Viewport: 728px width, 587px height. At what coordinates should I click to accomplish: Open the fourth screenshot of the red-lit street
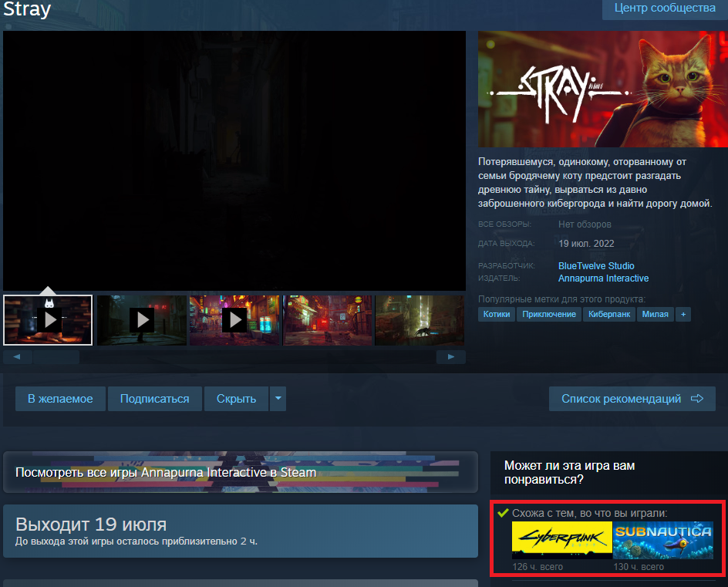tap(328, 320)
